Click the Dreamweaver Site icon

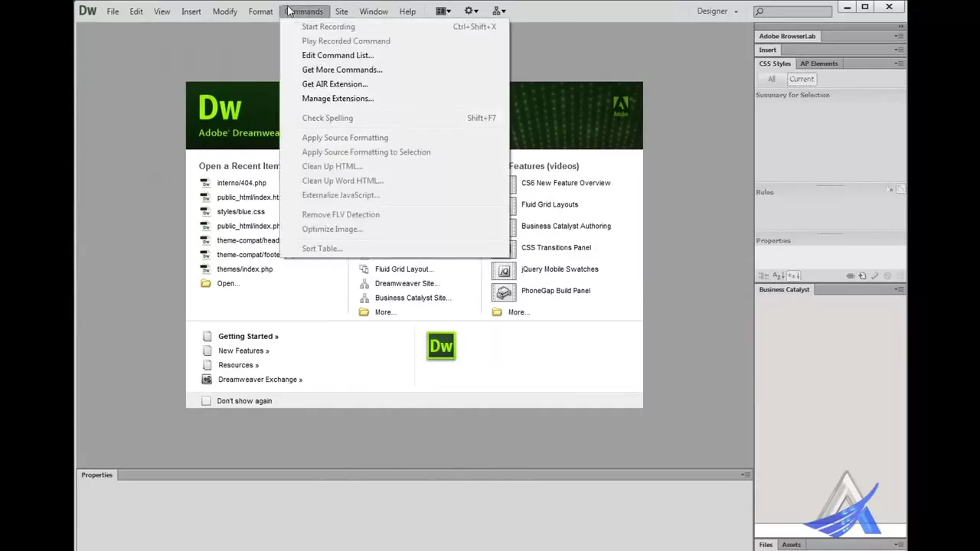tap(364, 284)
